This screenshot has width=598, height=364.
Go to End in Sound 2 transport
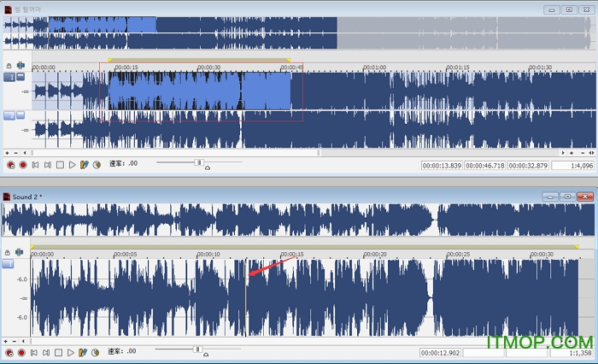coord(46,353)
